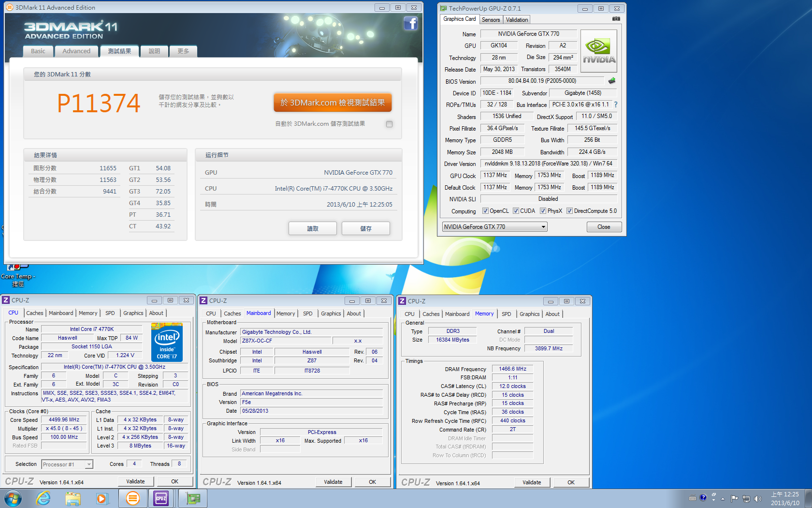Click the Core Speed 4499.96 MHz field

[64, 420]
